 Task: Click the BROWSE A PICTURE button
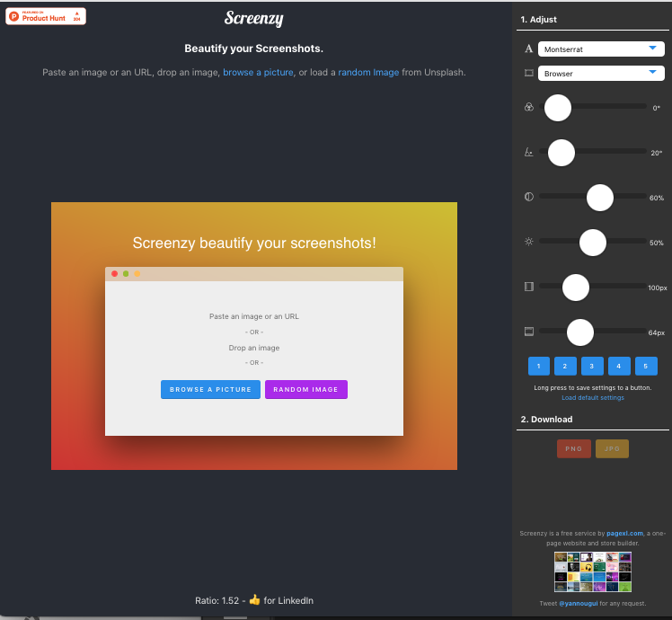[x=210, y=389]
